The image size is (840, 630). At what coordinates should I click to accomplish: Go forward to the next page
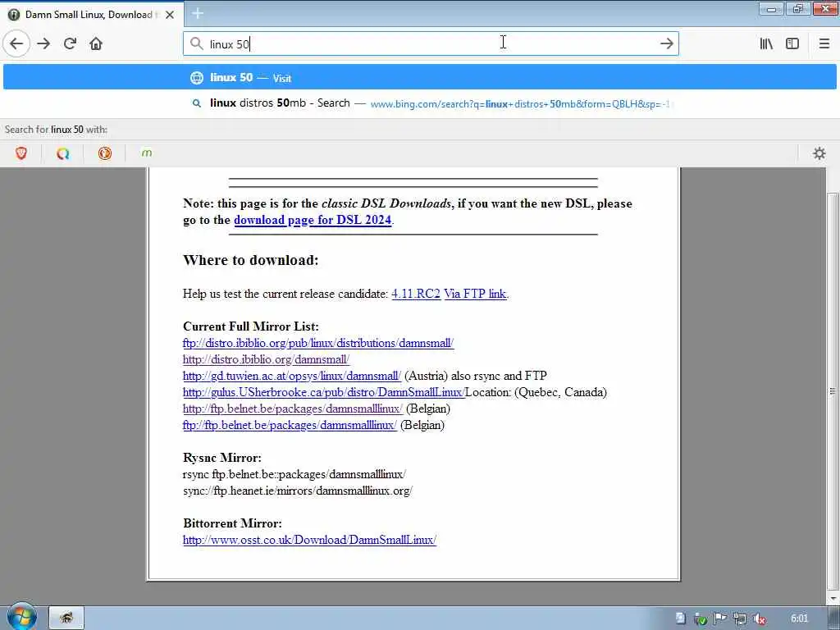[x=43, y=43]
